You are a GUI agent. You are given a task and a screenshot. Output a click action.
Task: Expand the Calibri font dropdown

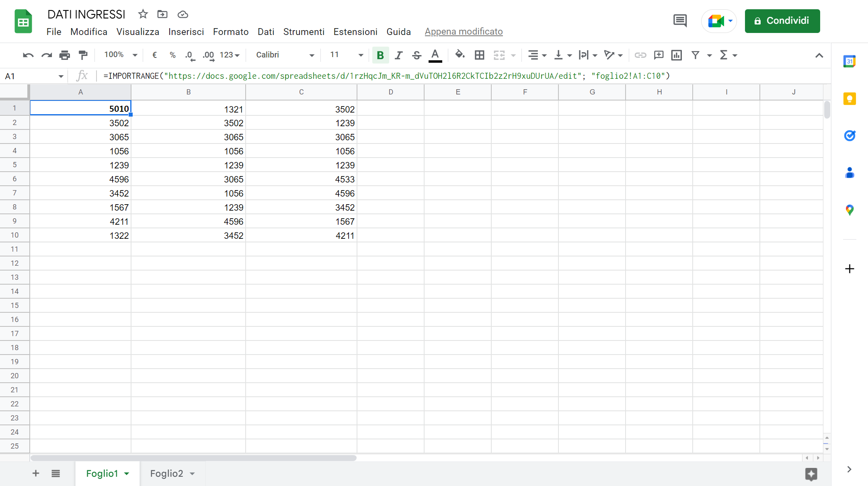(285, 55)
